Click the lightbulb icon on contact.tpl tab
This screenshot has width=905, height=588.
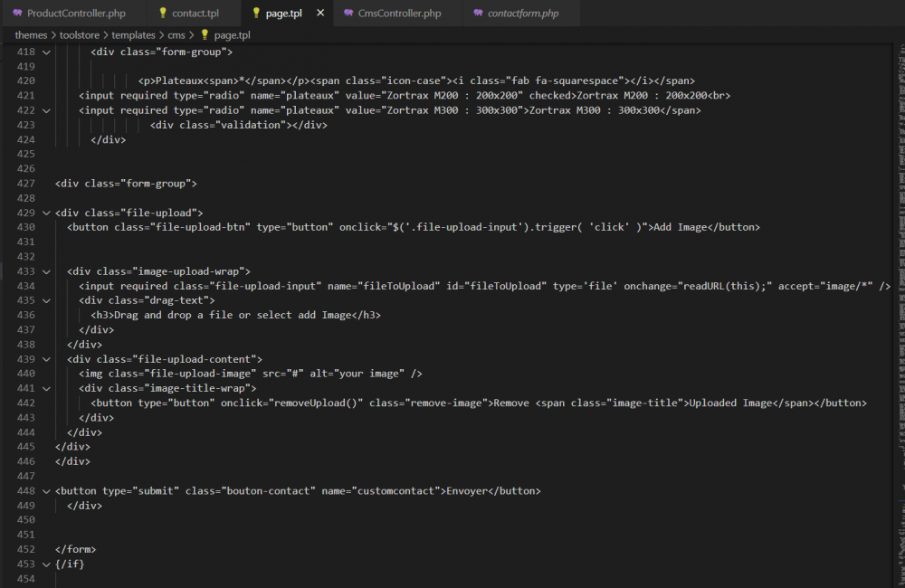click(163, 14)
